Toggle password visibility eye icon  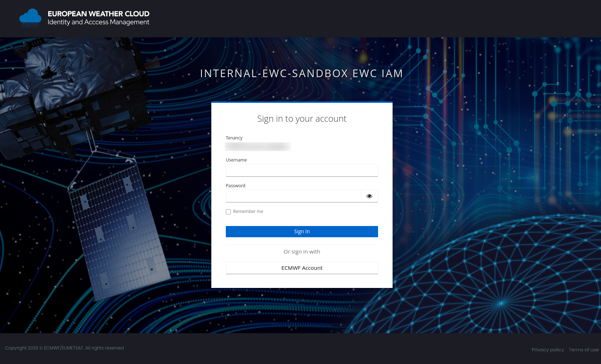tap(369, 196)
